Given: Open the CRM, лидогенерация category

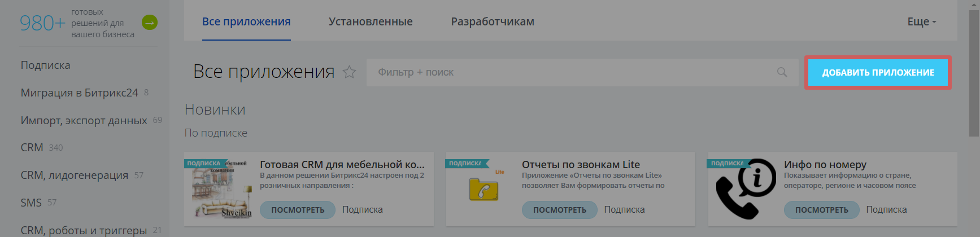Looking at the screenshot, I should 75,175.
